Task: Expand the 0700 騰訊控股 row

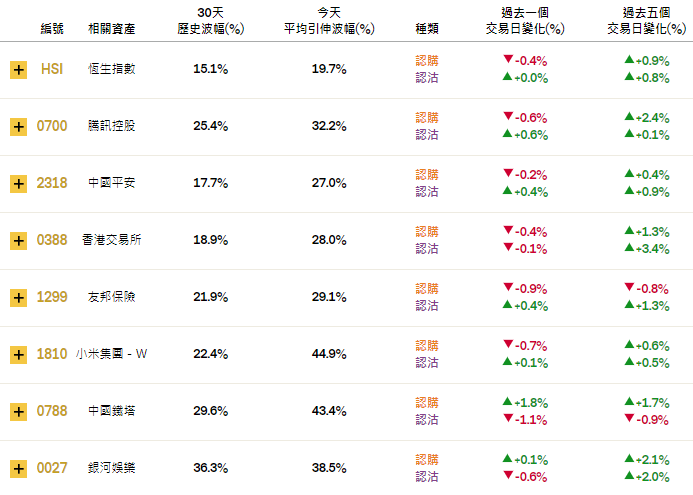Action: pyautogui.click(x=19, y=127)
